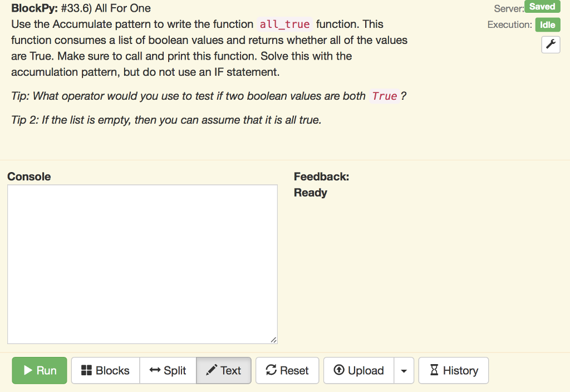Click the Upload arrow icon

point(340,370)
